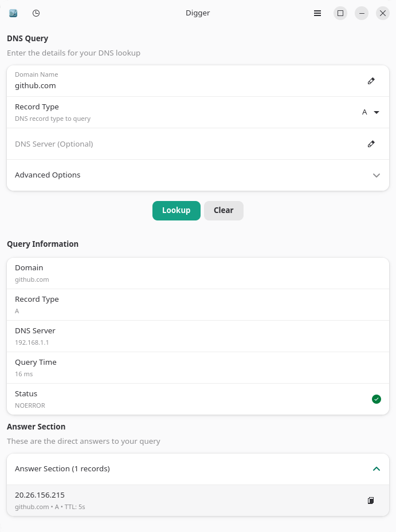Click the Clear button
This screenshot has width=396, height=532.
pyautogui.click(x=224, y=210)
